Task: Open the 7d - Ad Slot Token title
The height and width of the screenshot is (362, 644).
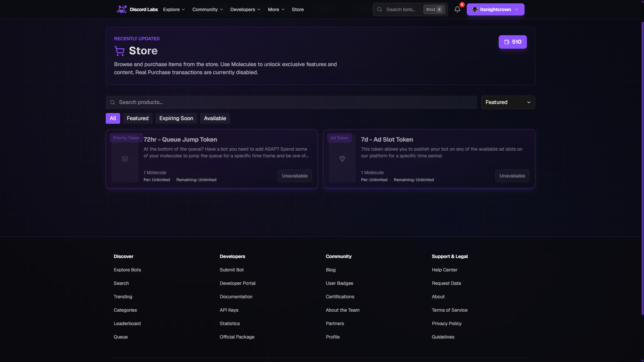Action: tap(387, 140)
